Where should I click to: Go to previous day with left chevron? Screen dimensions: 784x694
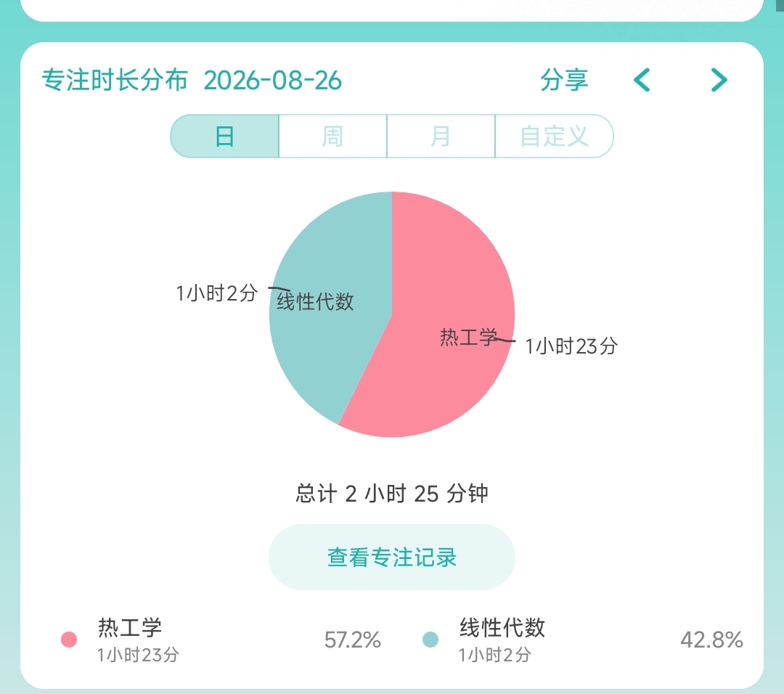642,80
